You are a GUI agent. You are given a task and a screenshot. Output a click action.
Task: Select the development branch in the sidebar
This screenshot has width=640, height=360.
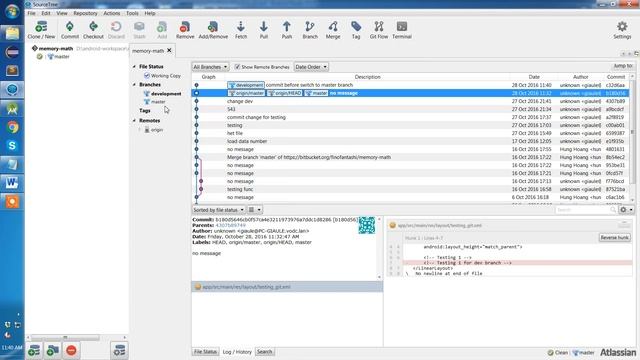(x=166, y=94)
